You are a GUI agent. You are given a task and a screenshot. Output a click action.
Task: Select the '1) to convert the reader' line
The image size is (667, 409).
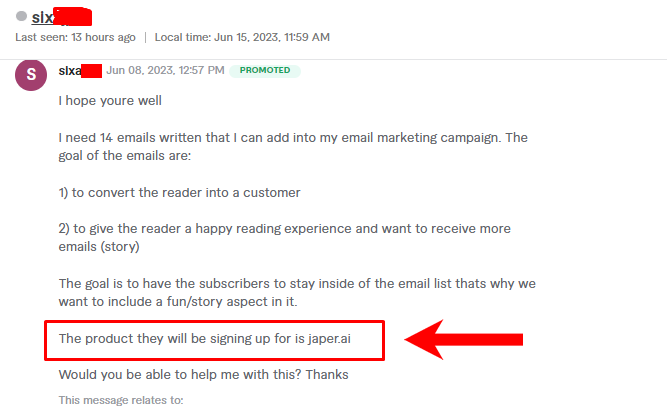(x=179, y=192)
